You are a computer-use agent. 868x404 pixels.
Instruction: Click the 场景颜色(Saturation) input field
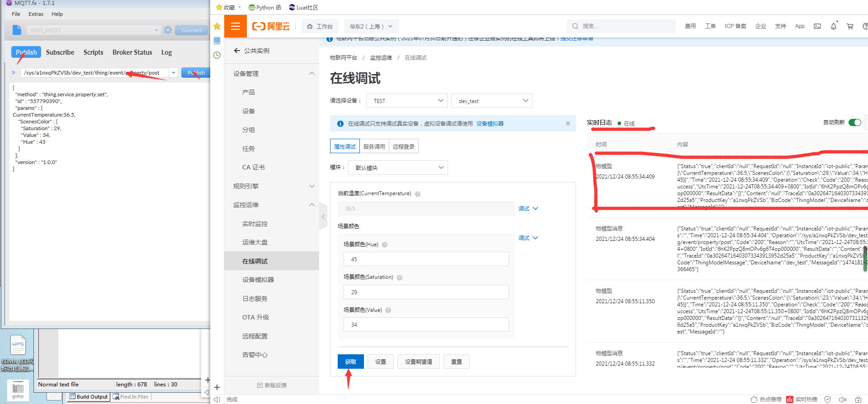[x=426, y=292]
